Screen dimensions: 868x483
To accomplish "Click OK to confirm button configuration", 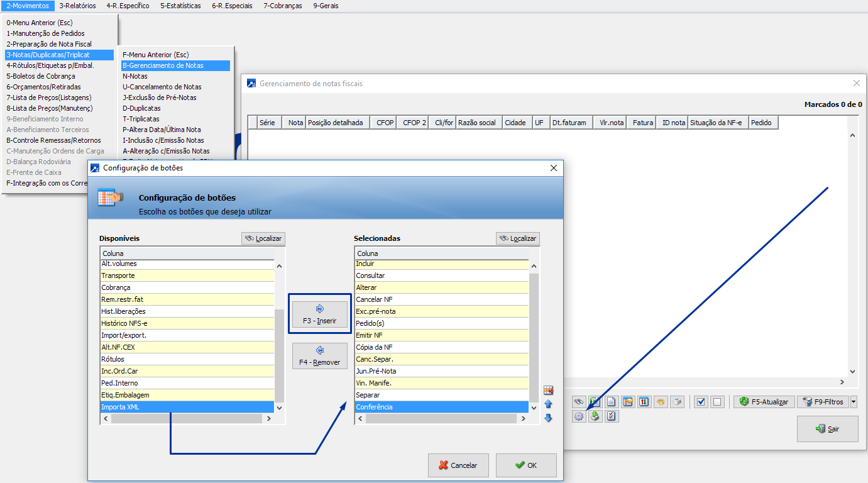I will tap(526, 465).
